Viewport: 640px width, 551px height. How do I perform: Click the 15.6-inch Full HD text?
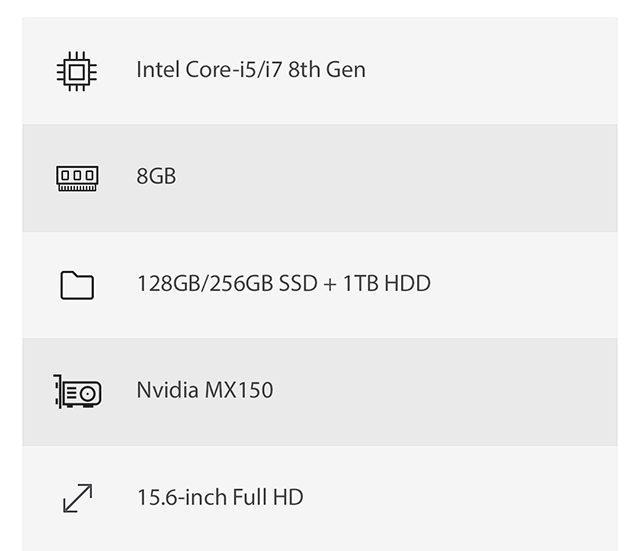220,497
